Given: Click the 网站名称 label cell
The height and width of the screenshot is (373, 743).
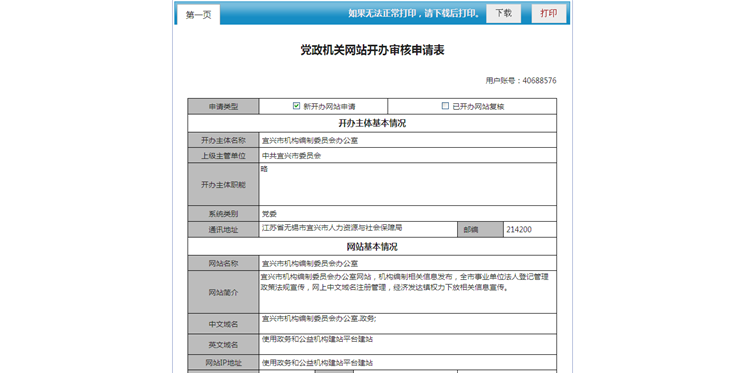Looking at the screenshot, I should pyautogui.click(x=223, y=264).
